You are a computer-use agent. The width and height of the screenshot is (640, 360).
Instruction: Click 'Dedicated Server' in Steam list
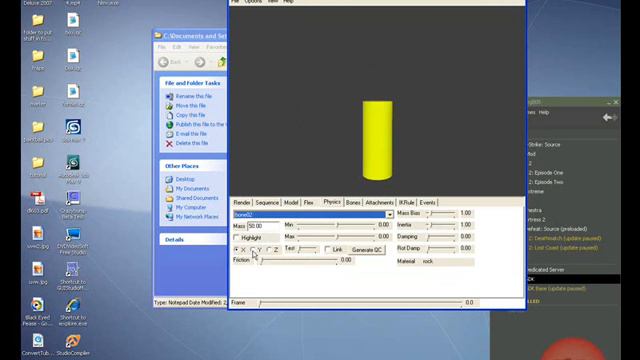tap(546, 270)
